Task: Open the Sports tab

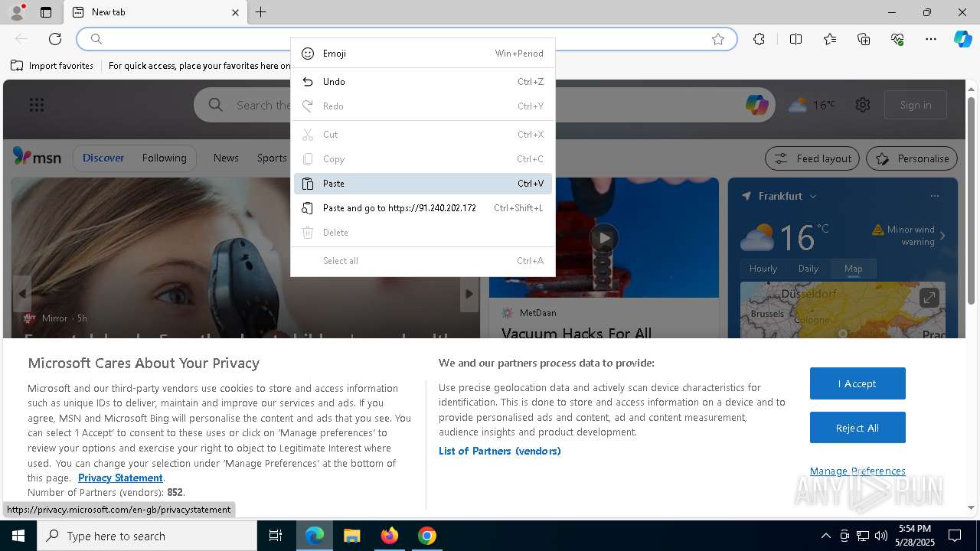Action: (x=272, y=158)
